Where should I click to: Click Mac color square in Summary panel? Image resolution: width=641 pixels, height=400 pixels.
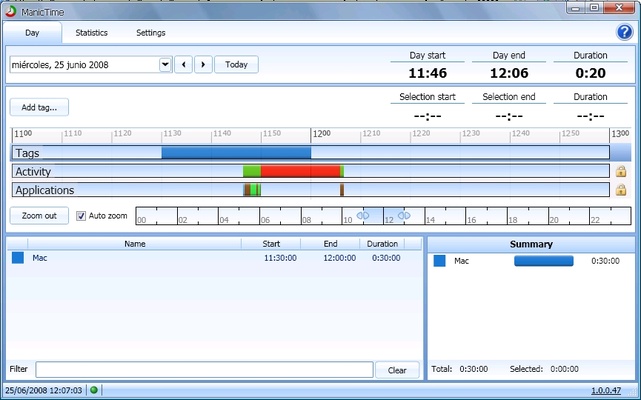439,261
